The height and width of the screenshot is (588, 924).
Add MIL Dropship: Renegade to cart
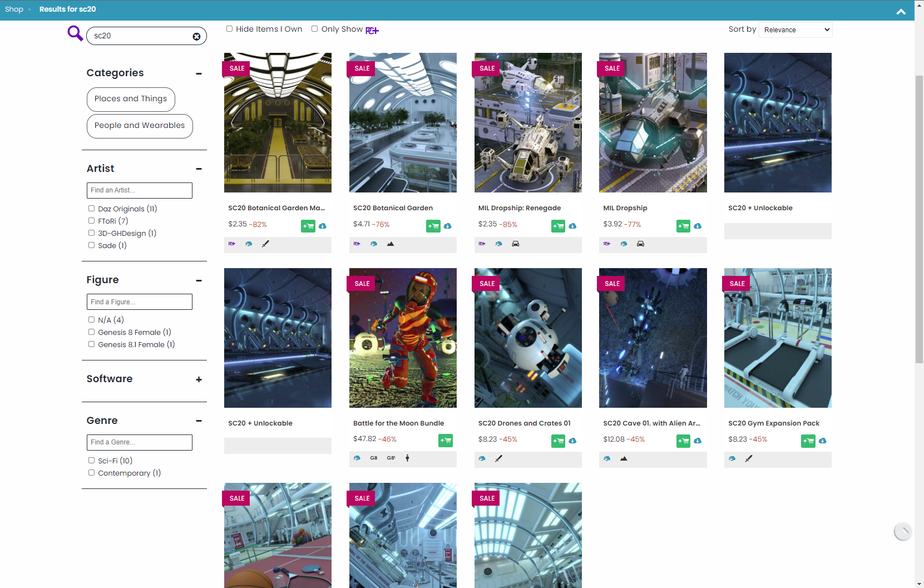point(559,226)
